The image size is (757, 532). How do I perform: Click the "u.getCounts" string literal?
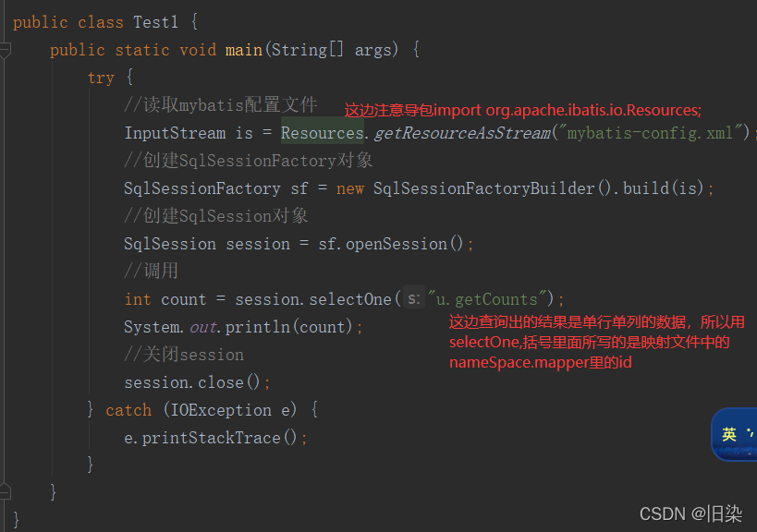[x=488, y=299]
